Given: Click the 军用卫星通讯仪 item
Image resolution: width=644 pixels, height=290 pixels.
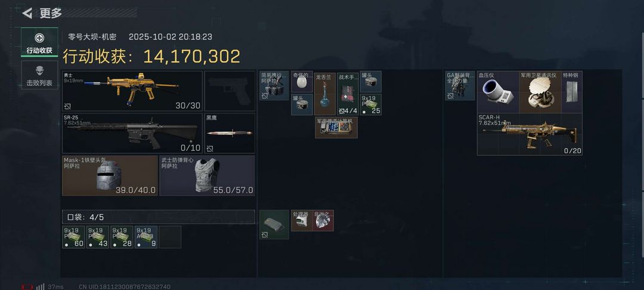Looking at the screenshot, I should (540, 92).
